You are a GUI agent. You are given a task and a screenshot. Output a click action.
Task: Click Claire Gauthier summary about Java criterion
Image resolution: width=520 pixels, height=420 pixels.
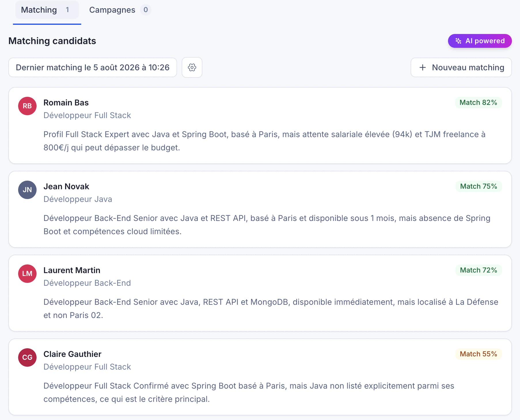(249, 392)
